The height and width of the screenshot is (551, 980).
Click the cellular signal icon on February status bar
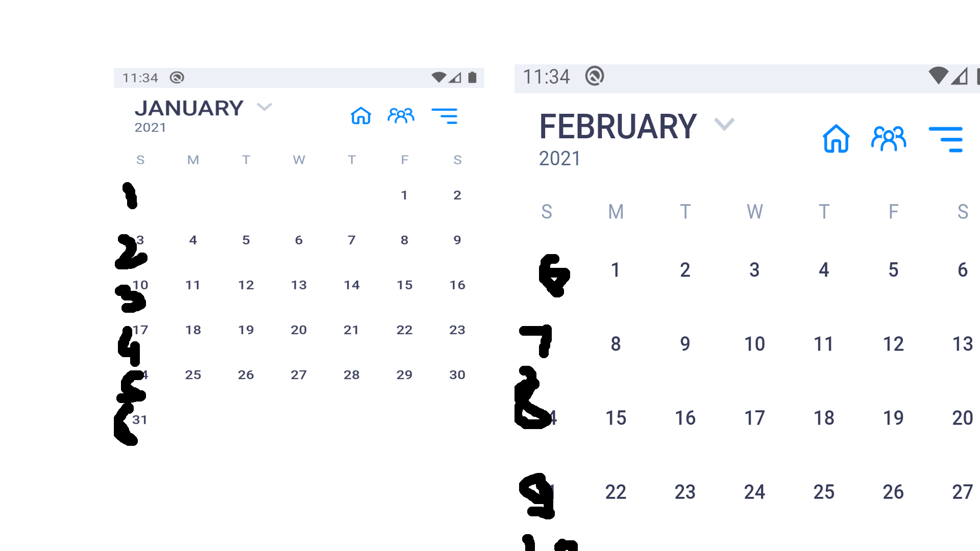pyautogui.click(x=959, y=77)
